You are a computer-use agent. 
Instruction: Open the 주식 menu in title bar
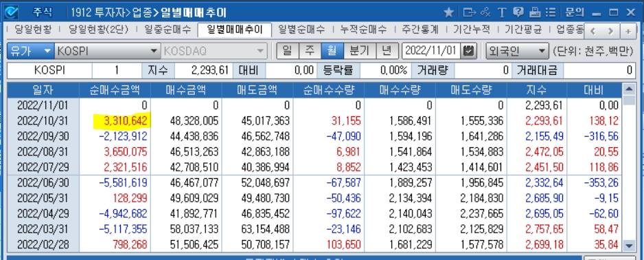[x=42, y=13]
